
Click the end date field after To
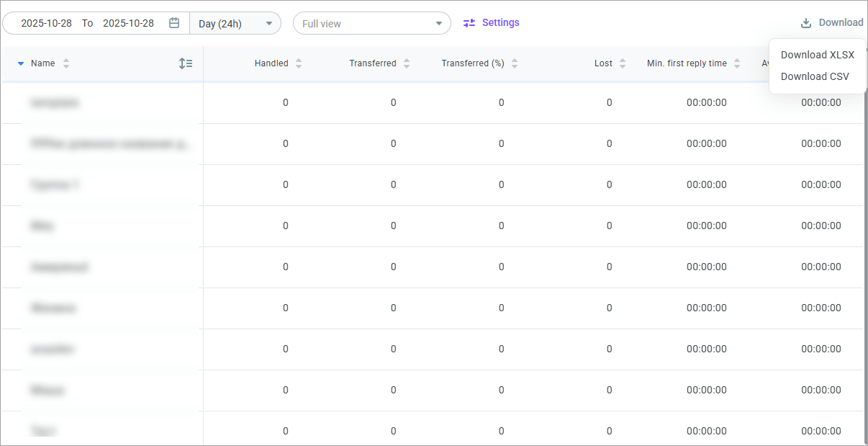128,23
